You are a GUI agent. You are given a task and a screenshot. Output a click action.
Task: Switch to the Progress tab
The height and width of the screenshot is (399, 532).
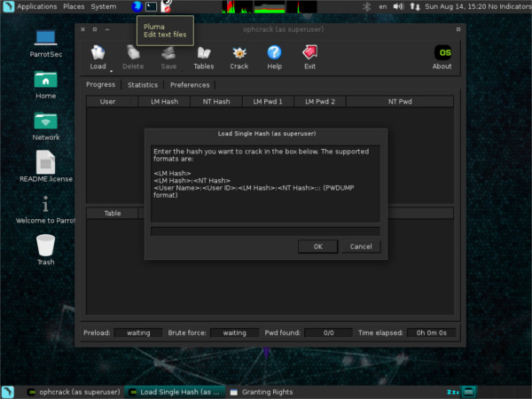pos(100,84)
